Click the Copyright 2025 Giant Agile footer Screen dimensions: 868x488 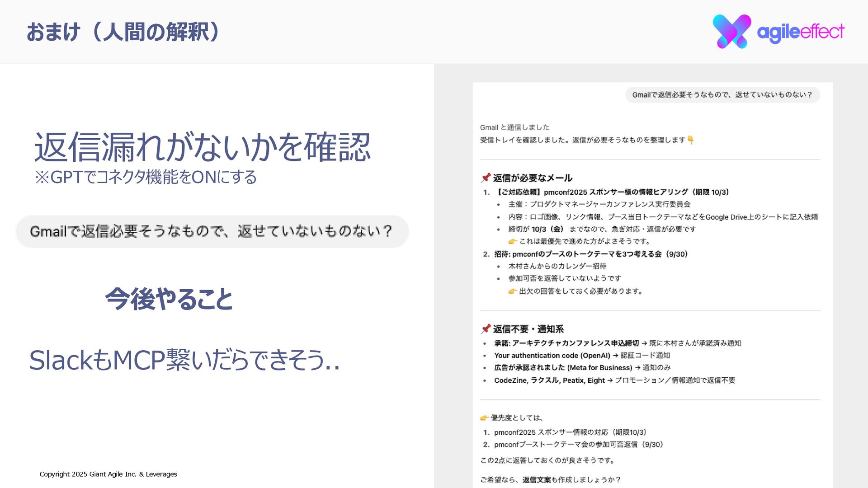tap(108, 474)
